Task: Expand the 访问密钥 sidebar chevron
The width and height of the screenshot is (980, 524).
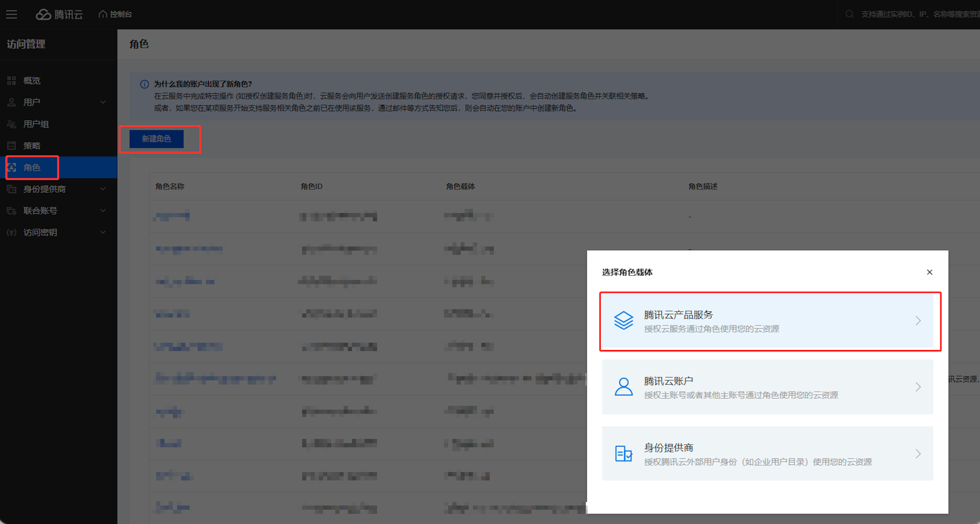Action: (x=103, y=233)
